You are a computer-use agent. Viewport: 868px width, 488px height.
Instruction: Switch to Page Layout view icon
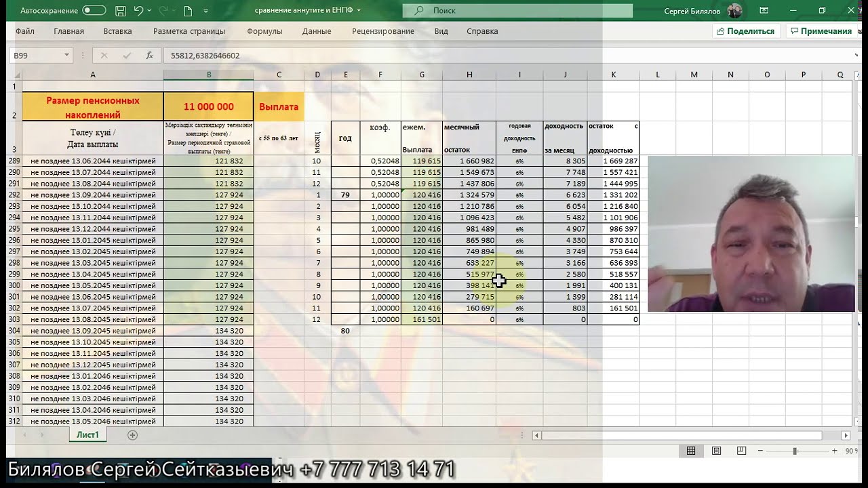[716, 451]
